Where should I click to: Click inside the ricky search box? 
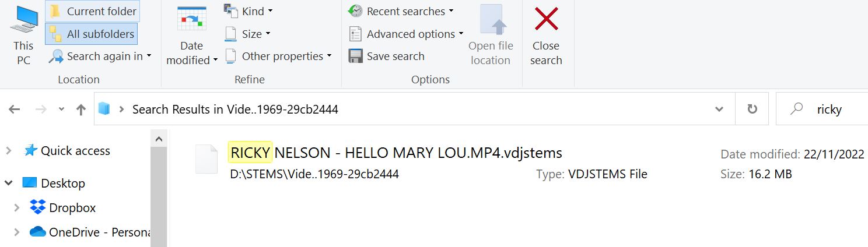coord(828,109)
